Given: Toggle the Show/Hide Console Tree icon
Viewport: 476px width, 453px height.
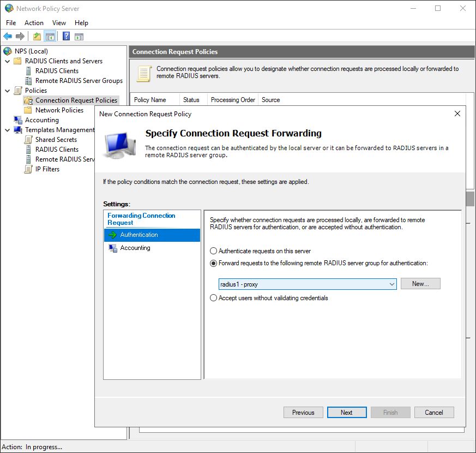Looking at the screenshot, I should click(50, 37).
